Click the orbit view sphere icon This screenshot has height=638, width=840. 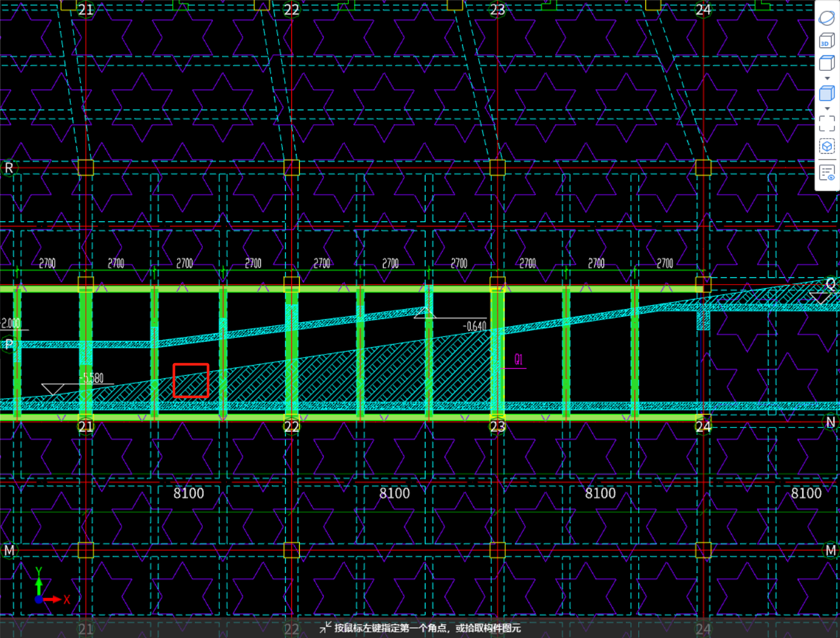click(x=827, y=18)
